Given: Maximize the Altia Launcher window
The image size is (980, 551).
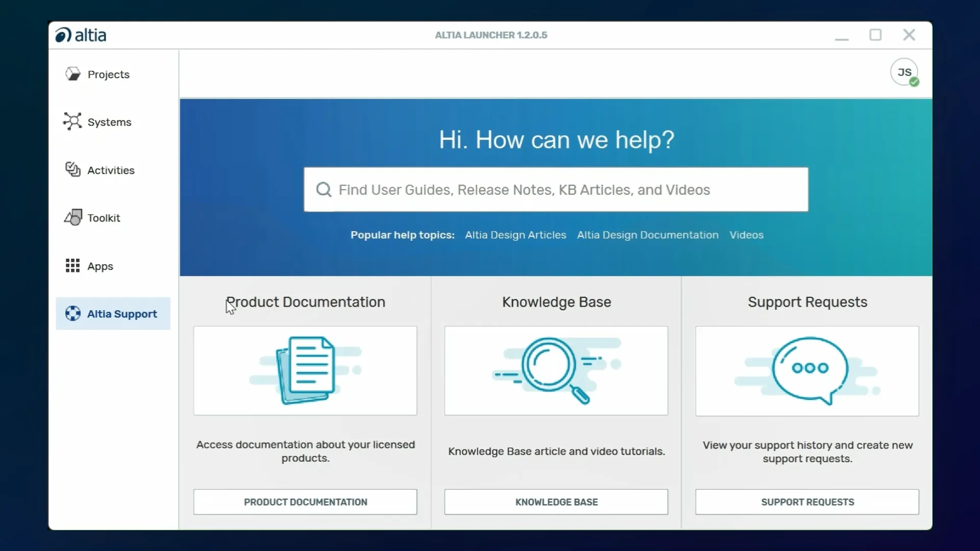Looking at the screenshot, I should tap(875, 35).
